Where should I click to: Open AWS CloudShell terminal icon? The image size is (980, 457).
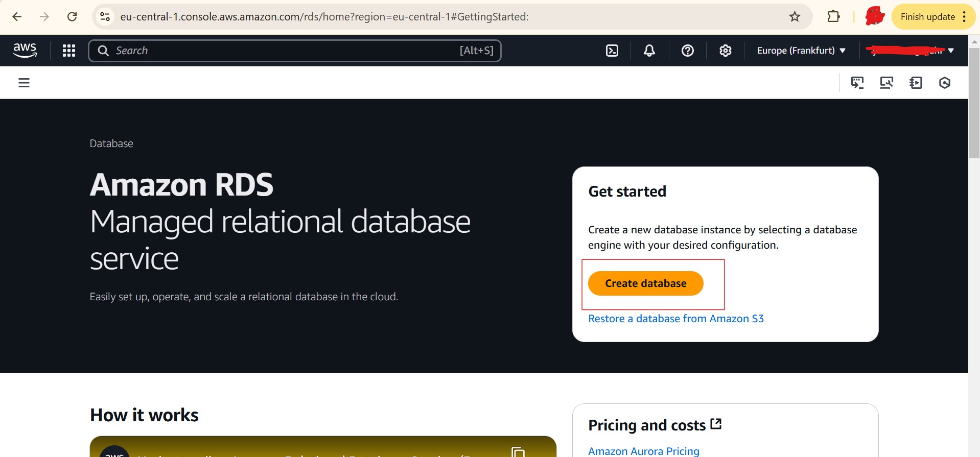(612, 51)
